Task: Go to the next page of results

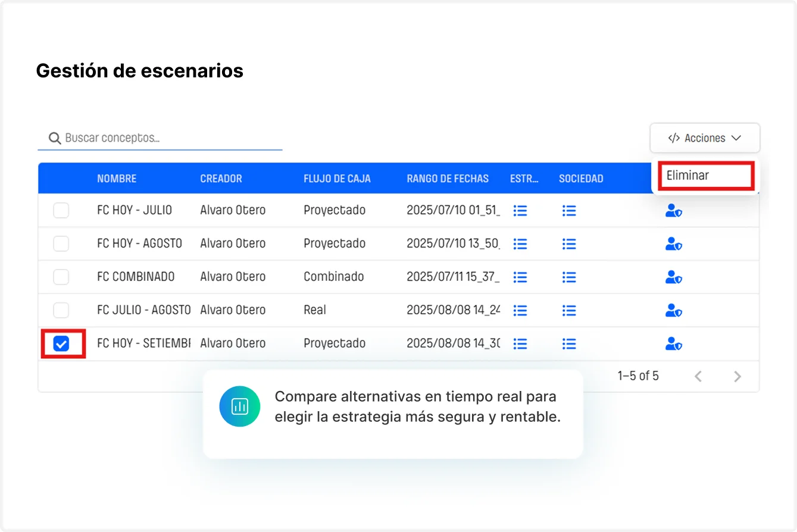Action: (737, 376)
